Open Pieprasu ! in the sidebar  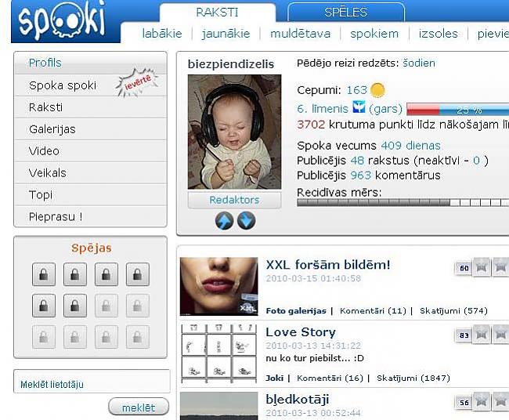coord(91,216)
